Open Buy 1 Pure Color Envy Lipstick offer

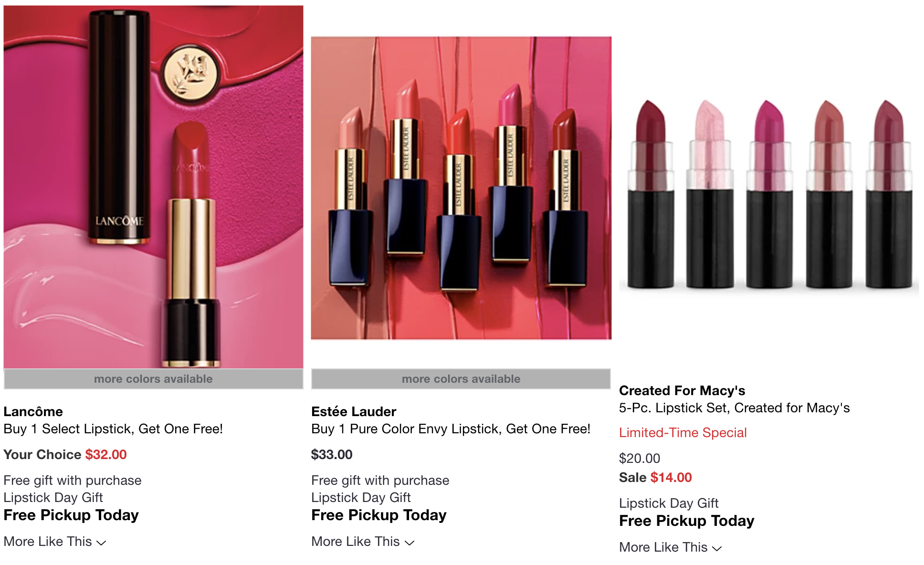pos(451,429)
